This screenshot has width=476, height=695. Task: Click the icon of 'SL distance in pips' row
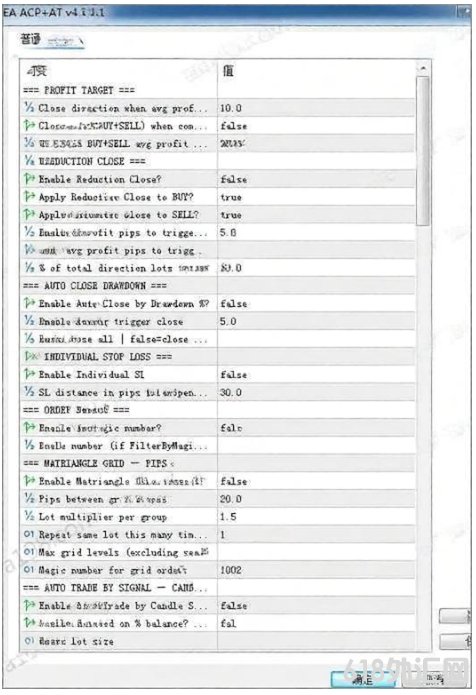click(29, 392)
